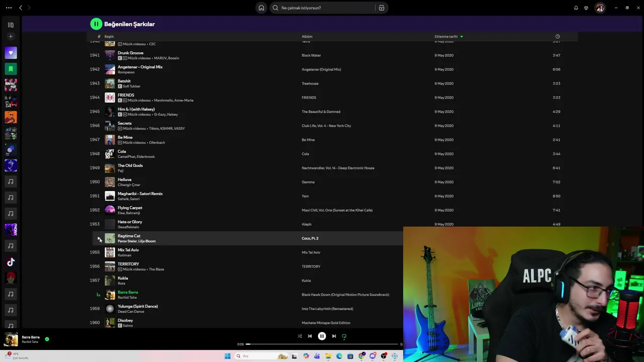Image resolution: width=644 pixels, height=362 pixels.
Task: Select the Him & I (with Halsey) track
Action: point(332,112)
